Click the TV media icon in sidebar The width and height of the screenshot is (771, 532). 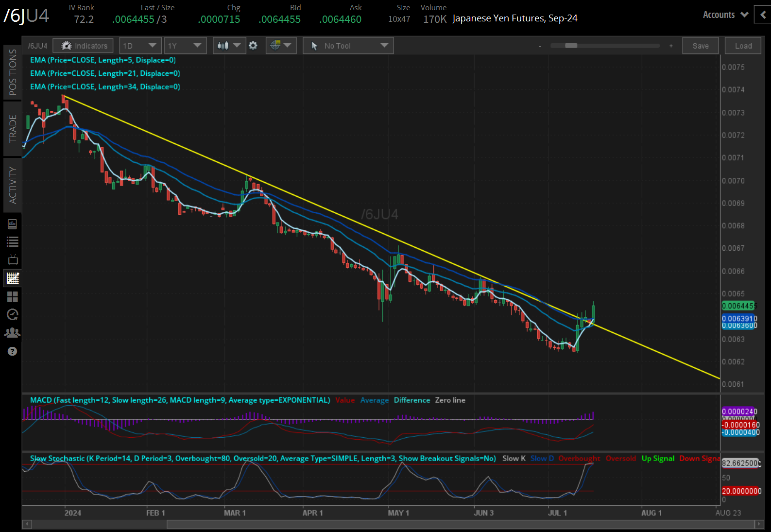12,260
